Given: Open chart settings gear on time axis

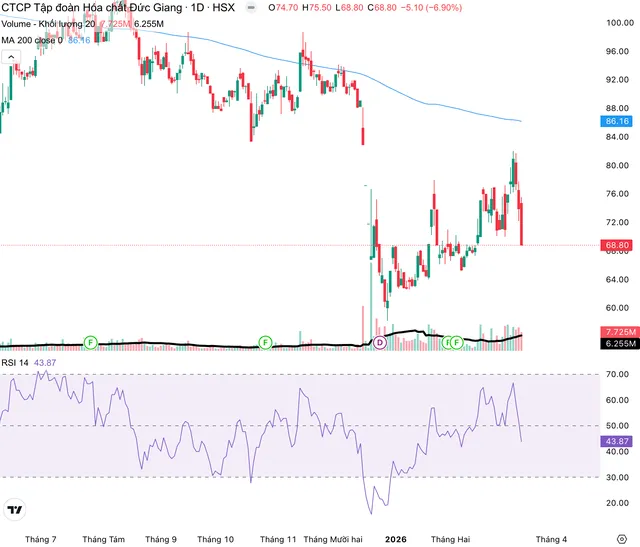Looking at the screenshot, I should click(621, 539).
